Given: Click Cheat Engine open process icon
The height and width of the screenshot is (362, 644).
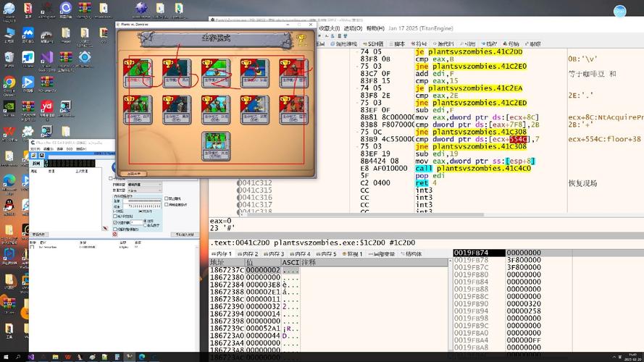Looking at the screenshot, I should click(33, 156).
